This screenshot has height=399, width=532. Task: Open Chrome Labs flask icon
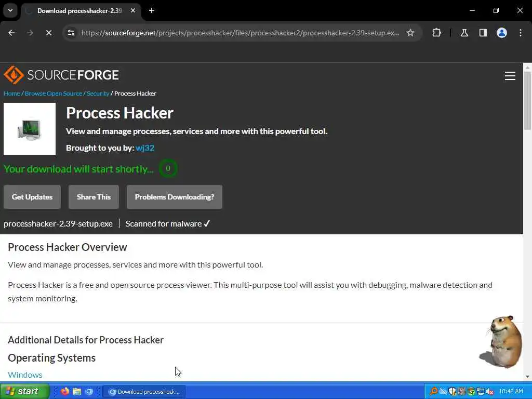coord(464,33)
